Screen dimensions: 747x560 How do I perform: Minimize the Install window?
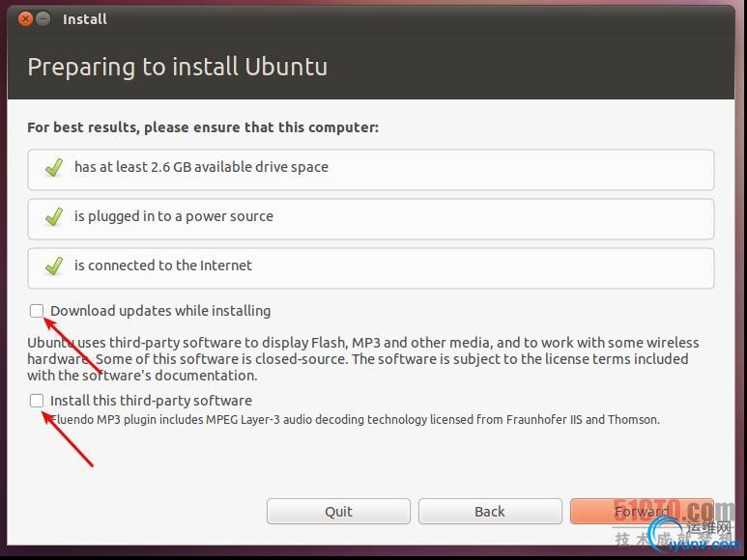[x=43, y=19]
